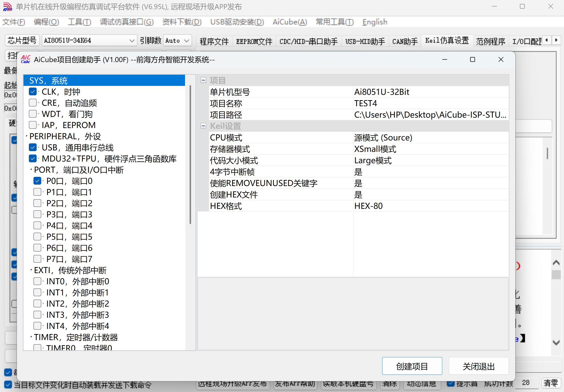Screen dimensions: 564x392
Task: Uncheck the CLK clock checkbox
Action: (33, 92)
